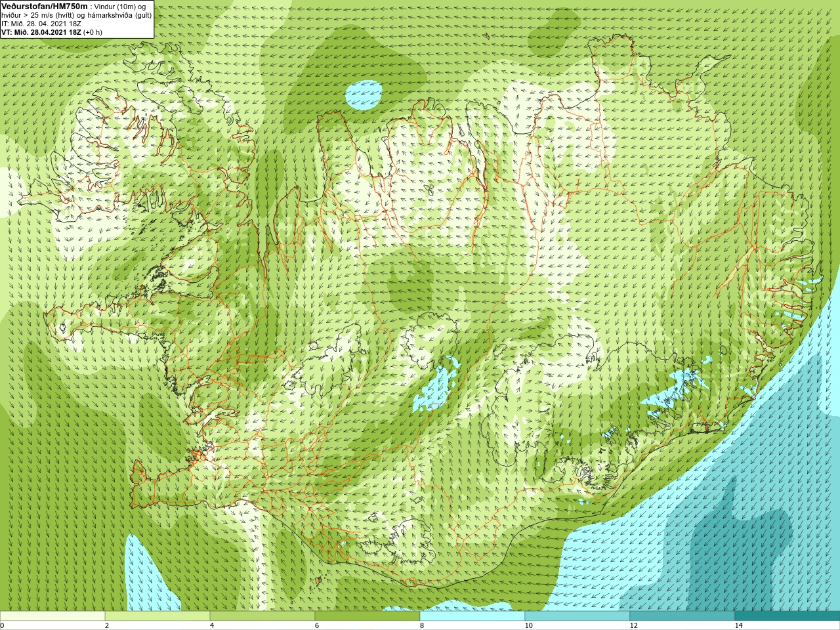Viewport: 840px width, 630px height.
Task: Click the 'VT: Mið. 28.04.2021 18Z (+0 h)' line
Action: [52, 32]
